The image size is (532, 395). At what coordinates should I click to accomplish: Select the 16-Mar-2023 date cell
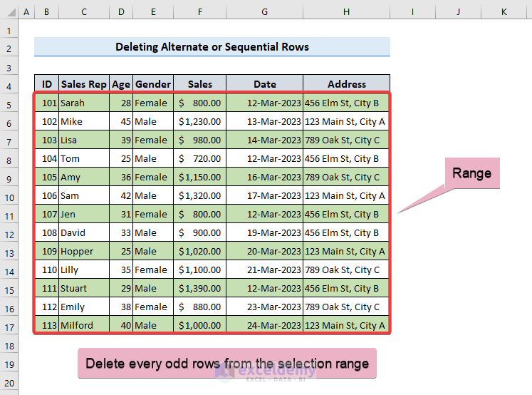(265, 177)
